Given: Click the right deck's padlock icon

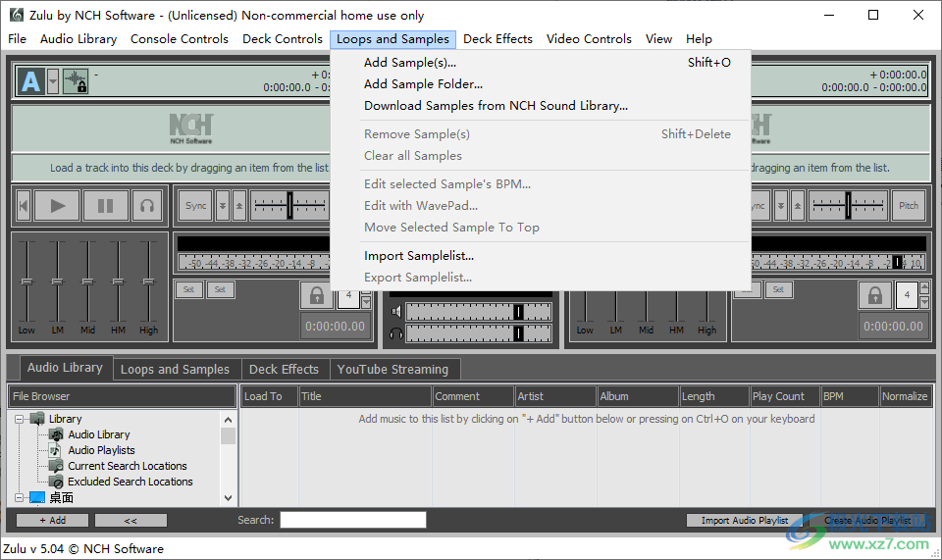Looking at the screenshot, I should [875, 295].
